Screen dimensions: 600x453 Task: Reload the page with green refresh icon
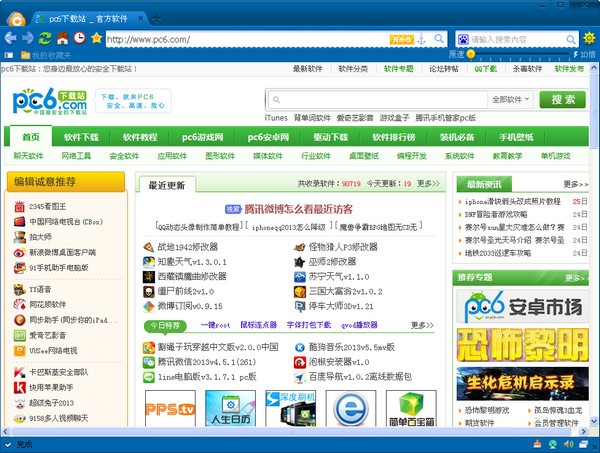coord(45,38)
